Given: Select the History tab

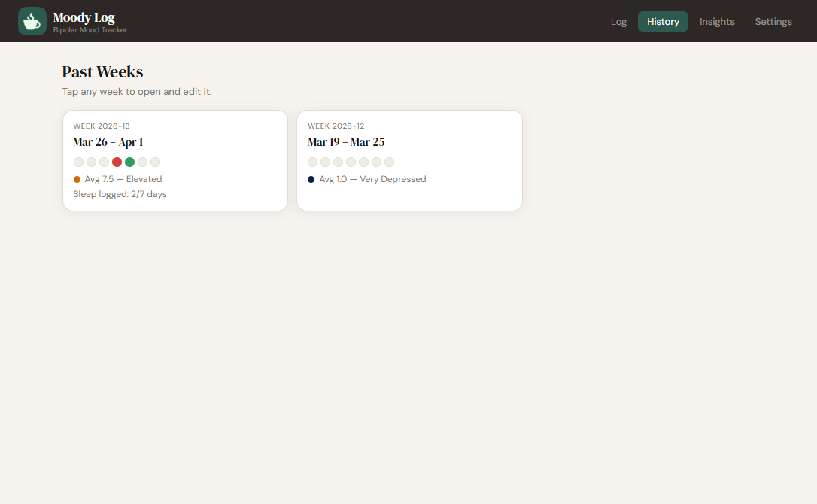Looking at the screenshot, I should pyautogui.click(x=663, y=21).
